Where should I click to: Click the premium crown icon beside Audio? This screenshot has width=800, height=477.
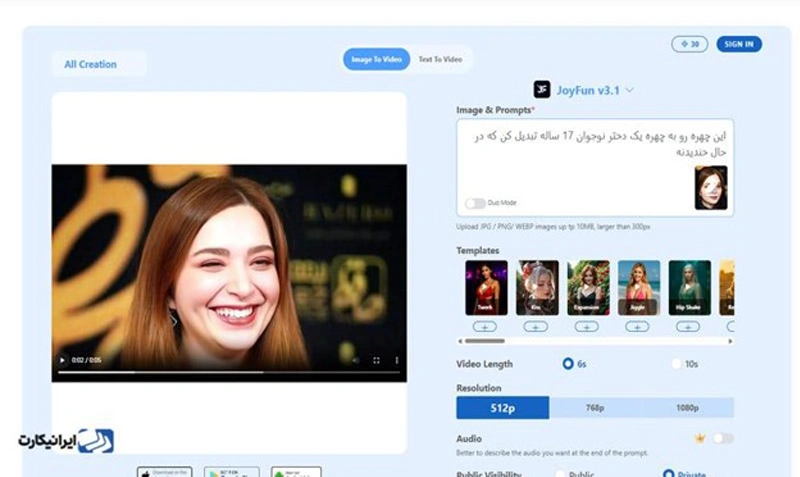pos(700,438)
